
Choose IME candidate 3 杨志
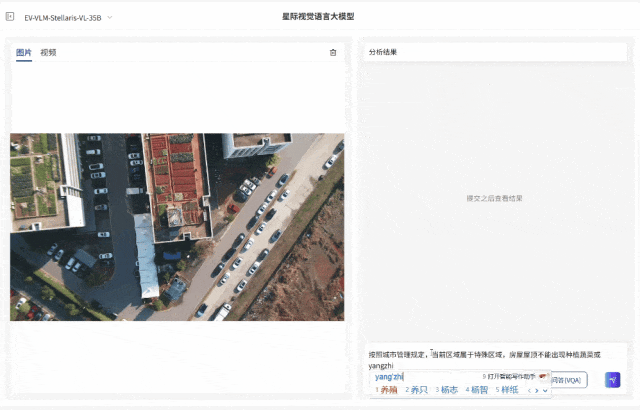tap(447, 390)
